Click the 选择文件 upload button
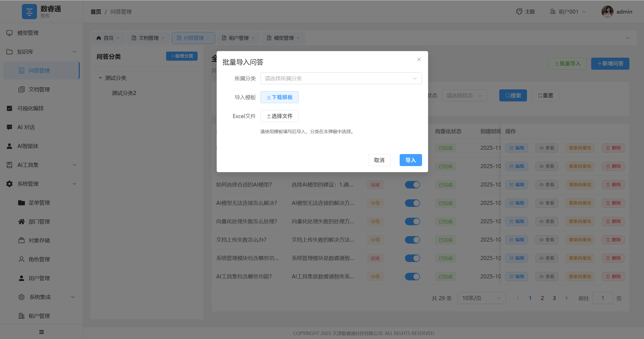Viewport: 644px width, 339px height. point(279,116)
